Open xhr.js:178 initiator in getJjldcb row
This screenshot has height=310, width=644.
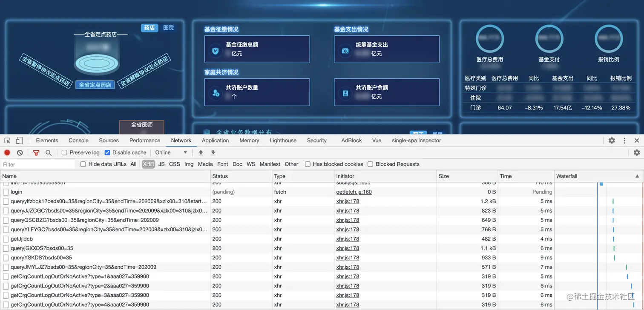tap(348, 239)
